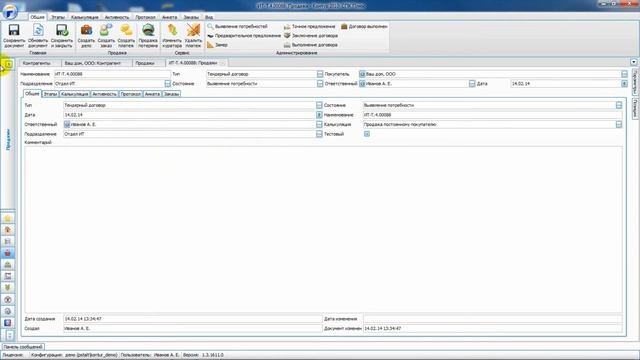Open Ответственный selector in the header row

[472, 84]
